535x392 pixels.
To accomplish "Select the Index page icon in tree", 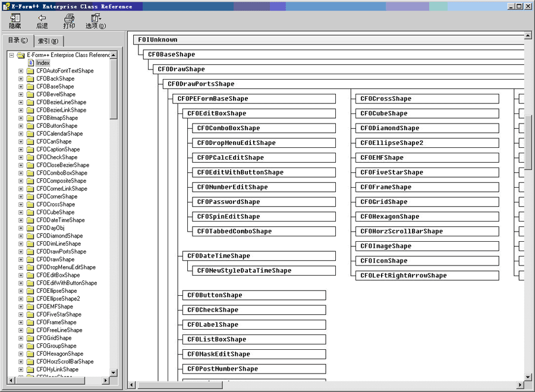I will click(31, 63).
